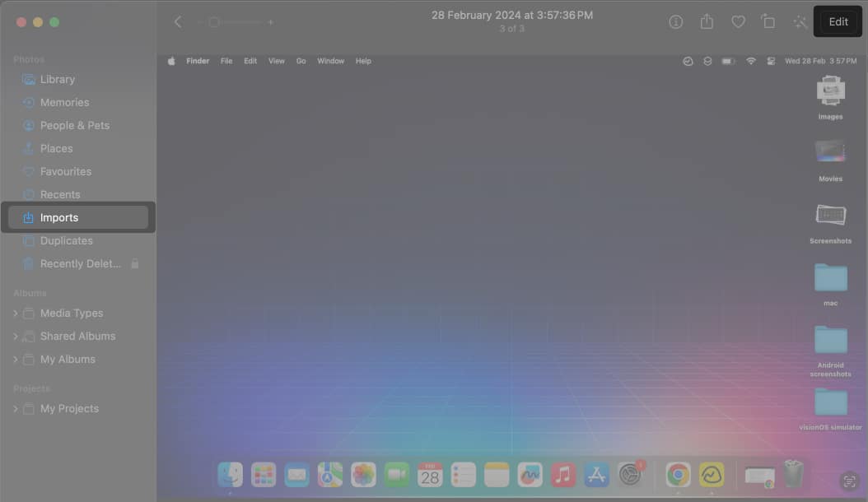This screenshot has height=502, width=868.
Task: Open Launchpad from the Dock
Action: [264, 475]
